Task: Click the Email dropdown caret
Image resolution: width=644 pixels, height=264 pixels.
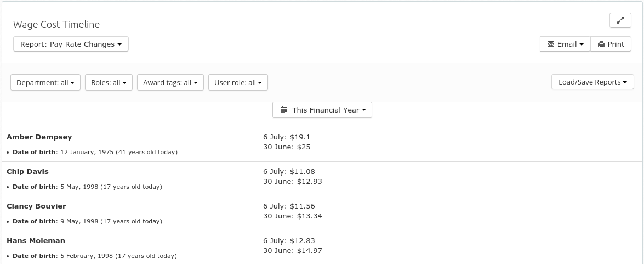Action: click(x=581, y=44)
